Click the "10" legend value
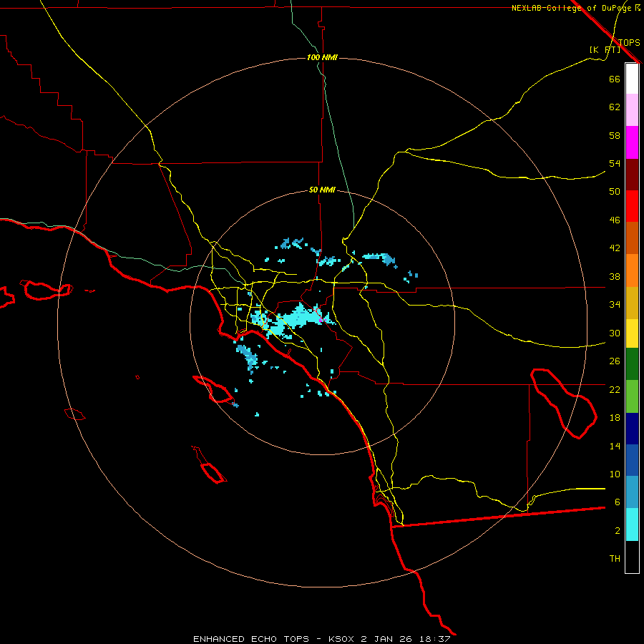This screenshot has width=644, height=644. [615, 474]
